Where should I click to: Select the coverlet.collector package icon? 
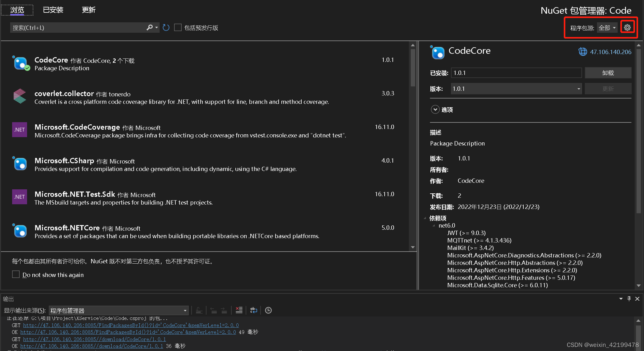20,96
